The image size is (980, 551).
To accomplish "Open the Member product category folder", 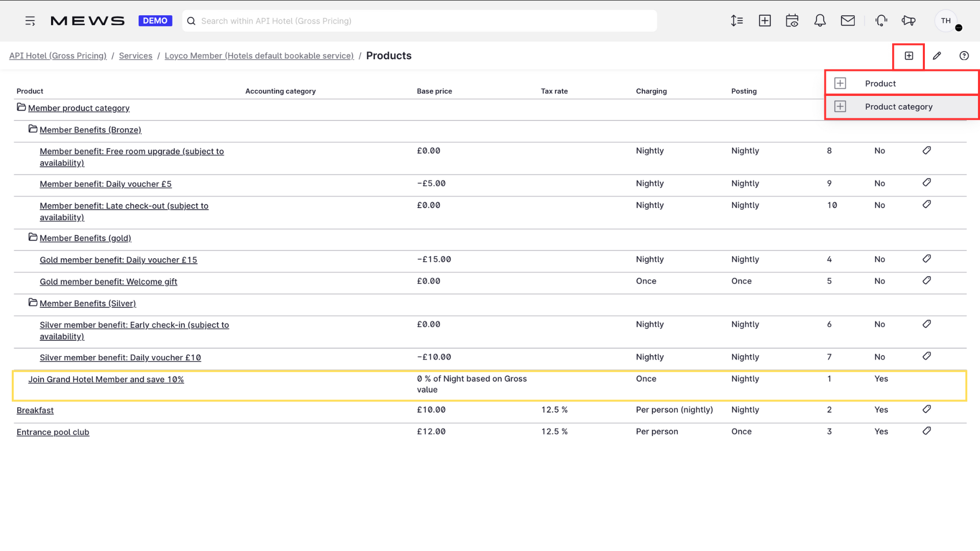I will click(79, 108).
